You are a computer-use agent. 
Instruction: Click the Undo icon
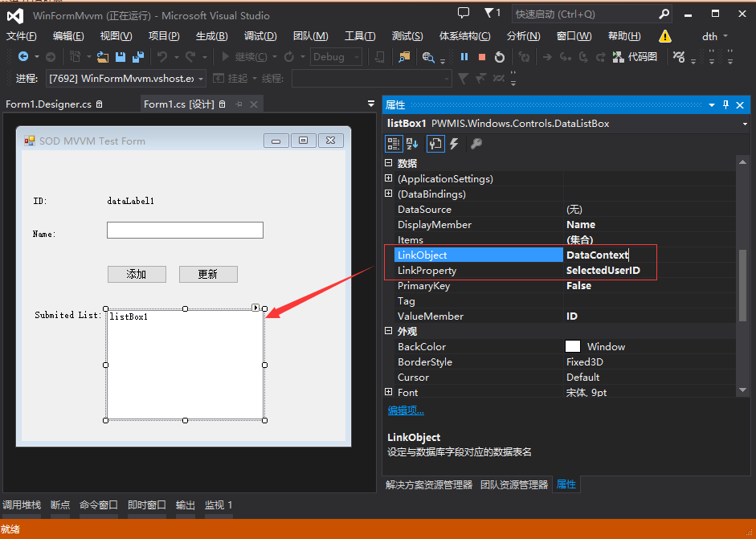[162, 57]
